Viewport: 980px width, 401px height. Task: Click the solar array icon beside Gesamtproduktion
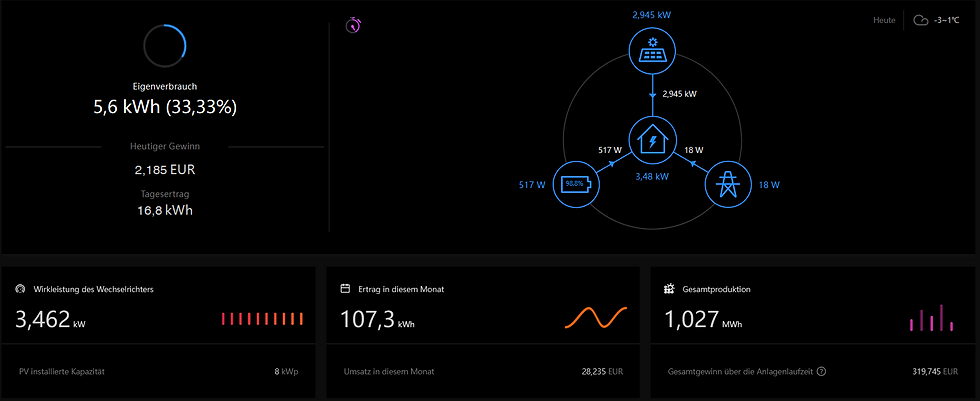pos(669,289)
